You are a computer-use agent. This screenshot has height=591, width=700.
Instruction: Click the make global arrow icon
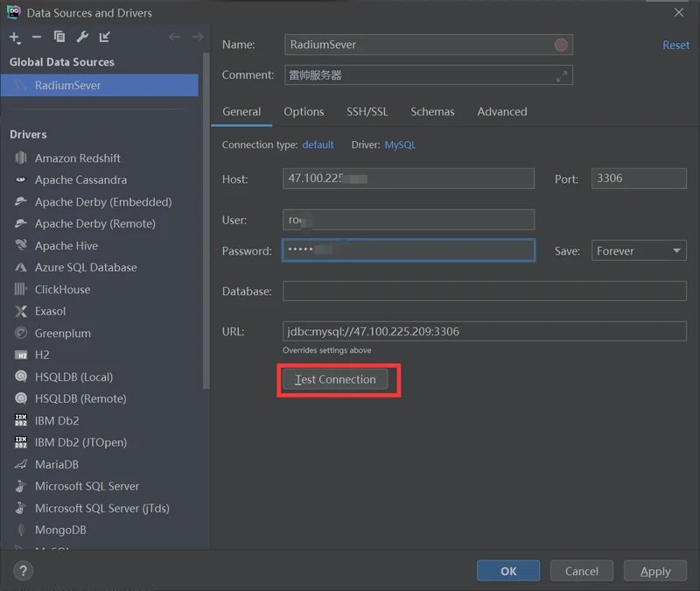105,37
